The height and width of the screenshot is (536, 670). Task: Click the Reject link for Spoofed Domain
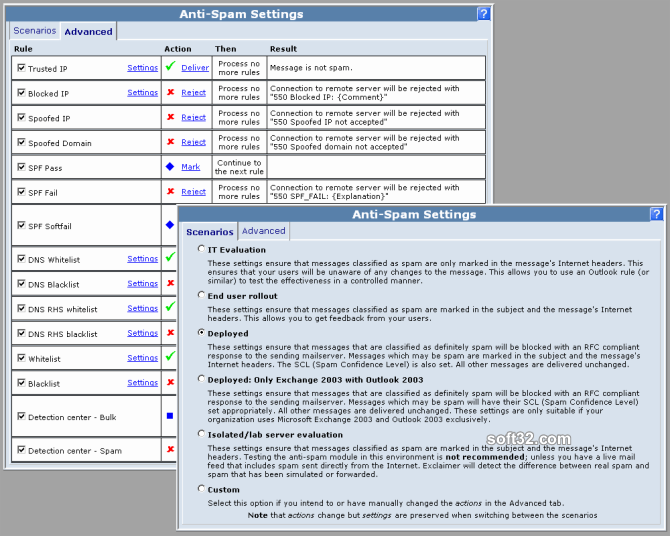click(194, 142)
